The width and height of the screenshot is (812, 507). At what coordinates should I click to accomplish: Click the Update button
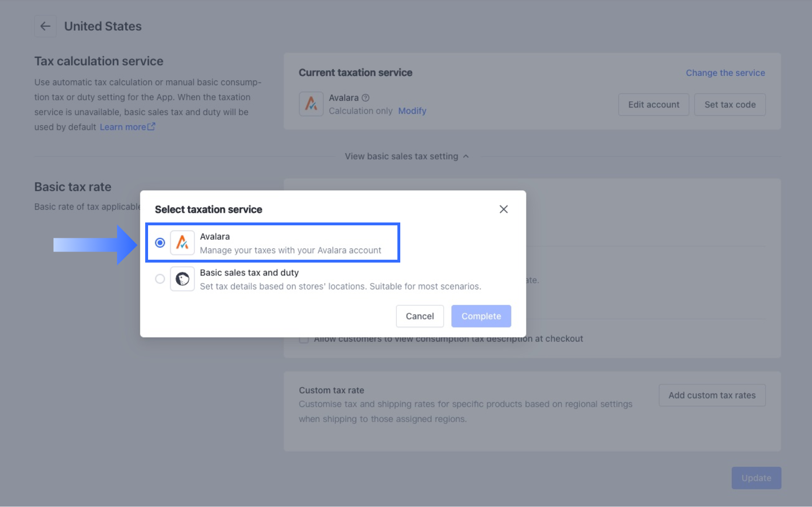coord(756,478)
